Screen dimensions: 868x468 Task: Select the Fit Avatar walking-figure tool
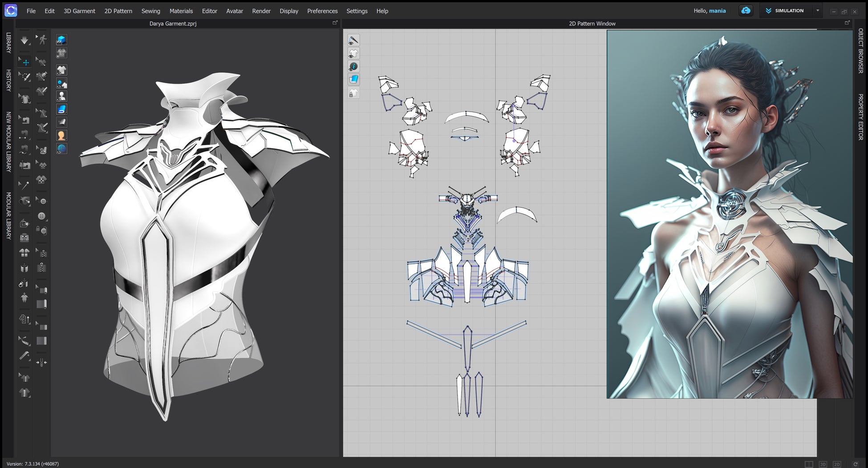[x=42, y=40]
